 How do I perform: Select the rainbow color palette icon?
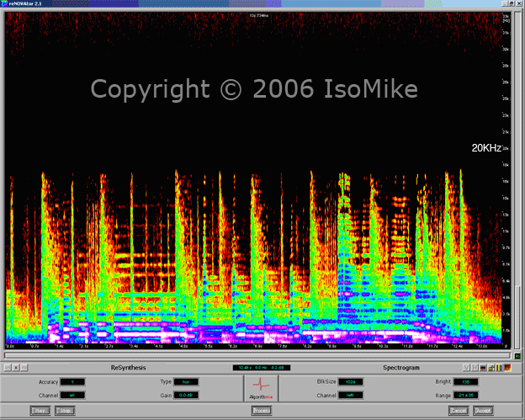[499, 368]
